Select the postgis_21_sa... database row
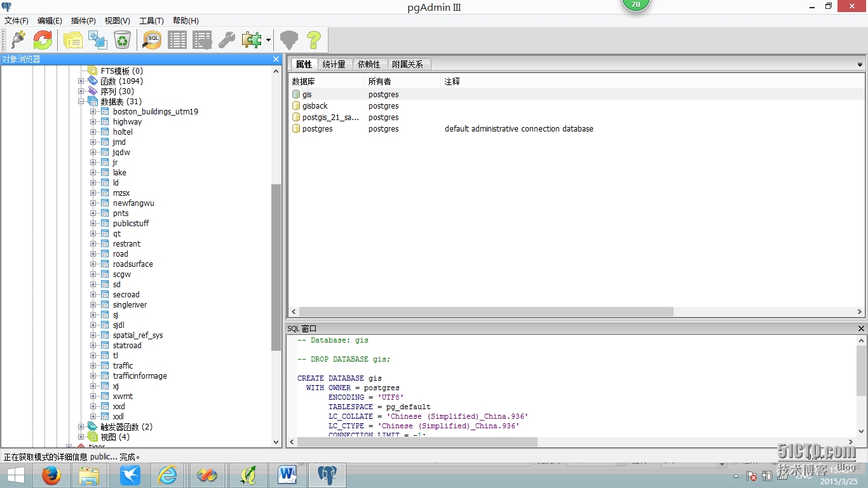The width and height of the screenshot is (868, 488). click(x=576, y=118)
